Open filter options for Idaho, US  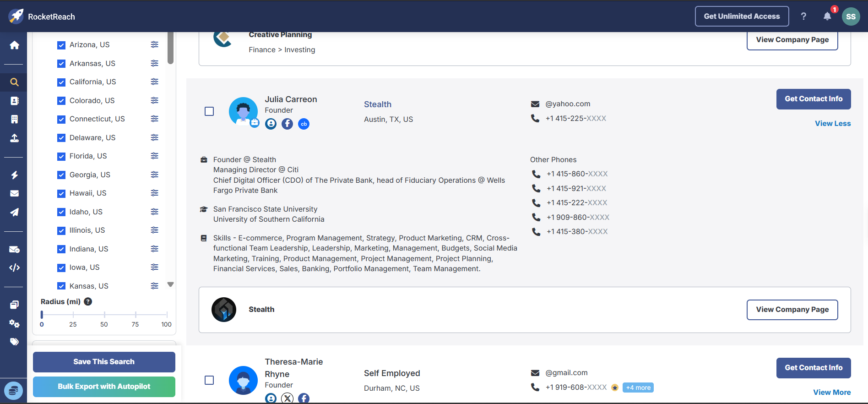coord(155,212)
